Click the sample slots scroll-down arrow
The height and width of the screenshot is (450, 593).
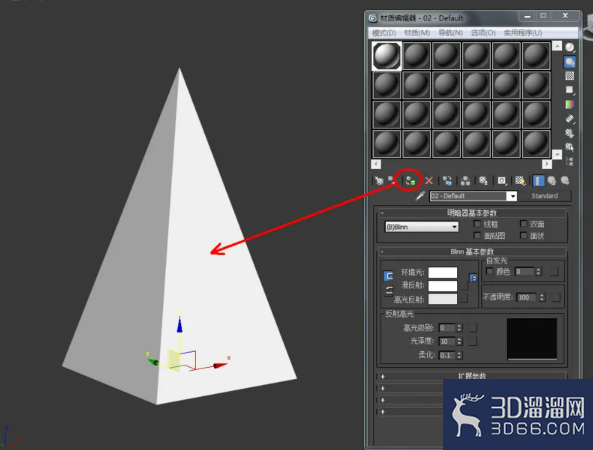coord(557,154)
